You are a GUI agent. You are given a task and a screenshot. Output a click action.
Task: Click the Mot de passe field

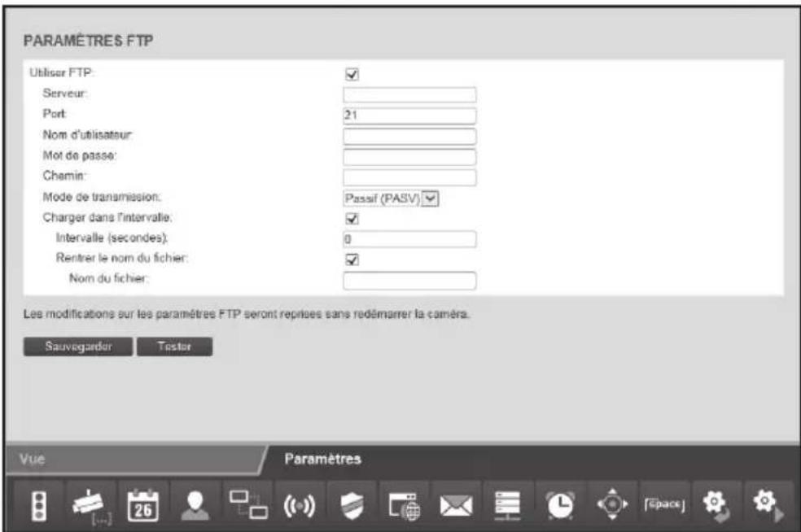[409, 157]
